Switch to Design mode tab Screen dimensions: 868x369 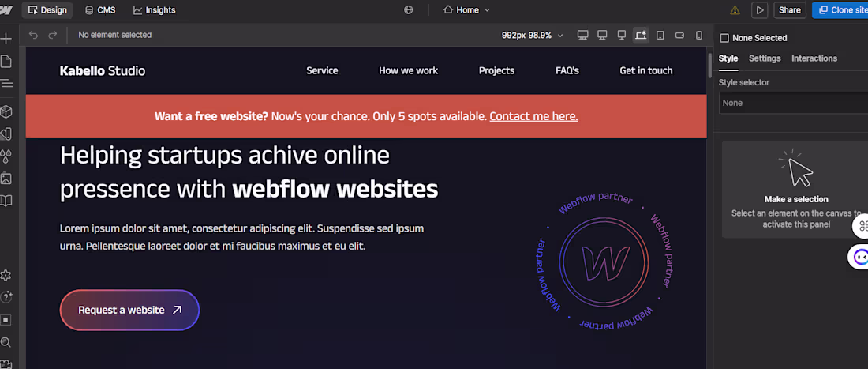[x=47, y=10]
